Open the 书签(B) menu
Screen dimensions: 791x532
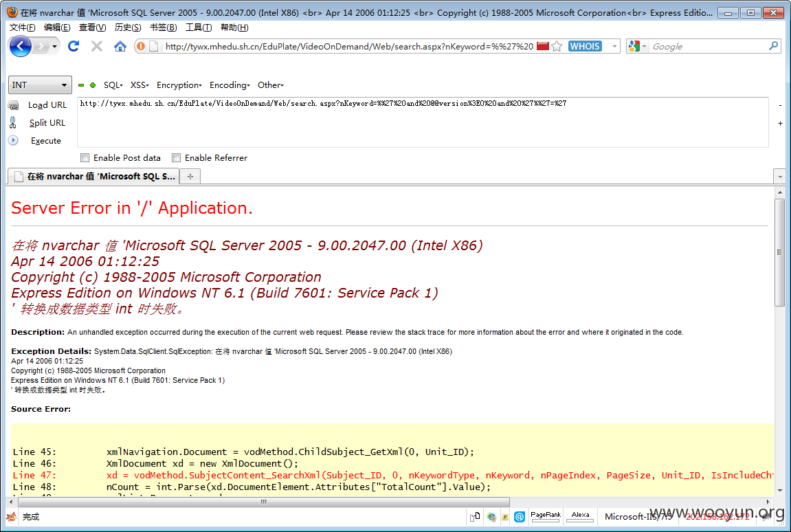click(x=163, y=27)
